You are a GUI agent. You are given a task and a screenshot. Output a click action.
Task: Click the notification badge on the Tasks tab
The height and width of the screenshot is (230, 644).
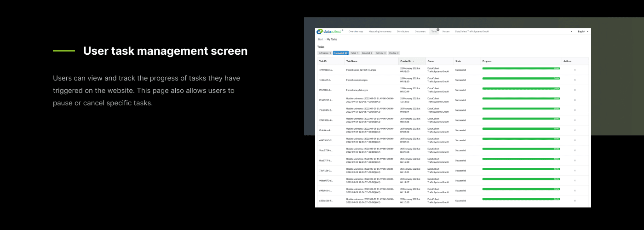[438, 29]
